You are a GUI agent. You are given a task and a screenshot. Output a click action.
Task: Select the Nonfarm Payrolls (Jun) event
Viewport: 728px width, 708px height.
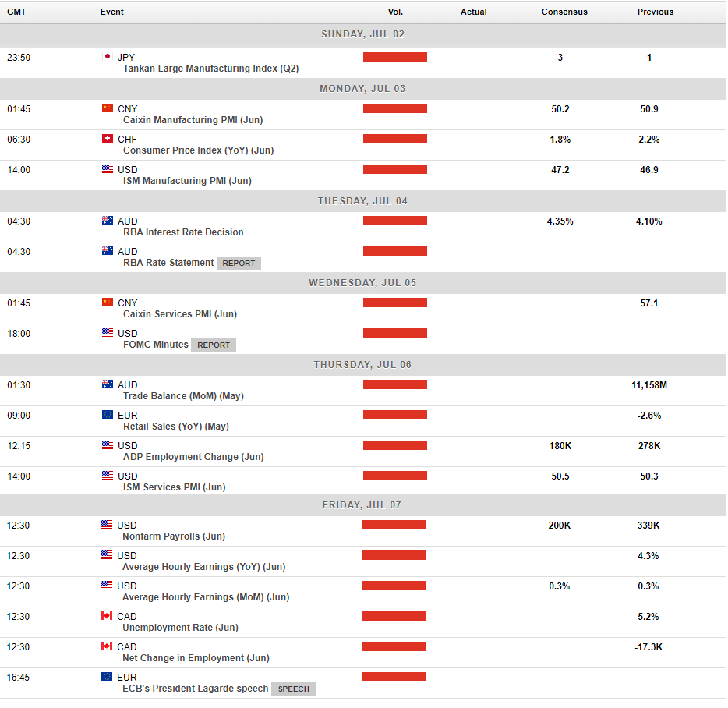(174, 536)
